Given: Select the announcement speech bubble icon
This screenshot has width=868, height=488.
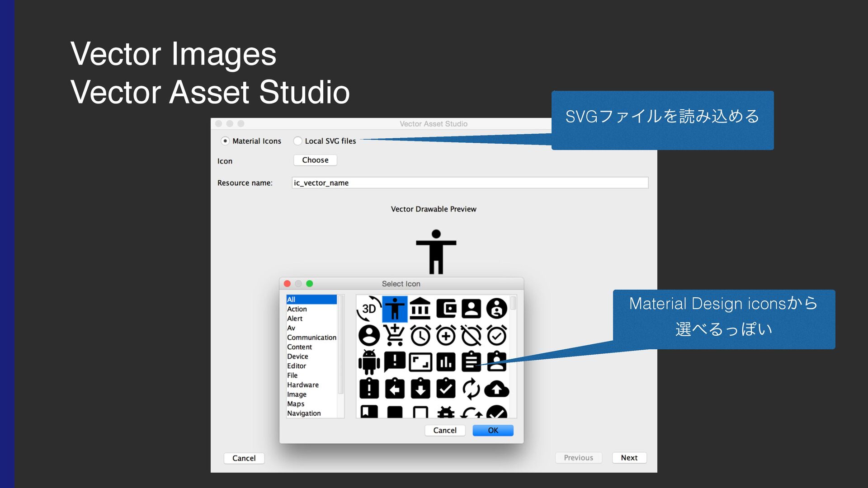Looking at the screenshot, I should click(395, 362).
